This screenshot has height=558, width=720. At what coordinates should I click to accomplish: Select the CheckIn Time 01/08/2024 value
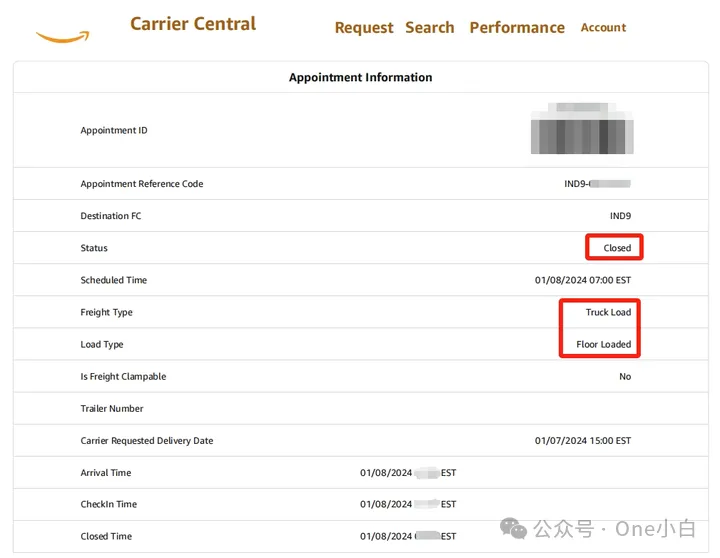pos(408,504)
